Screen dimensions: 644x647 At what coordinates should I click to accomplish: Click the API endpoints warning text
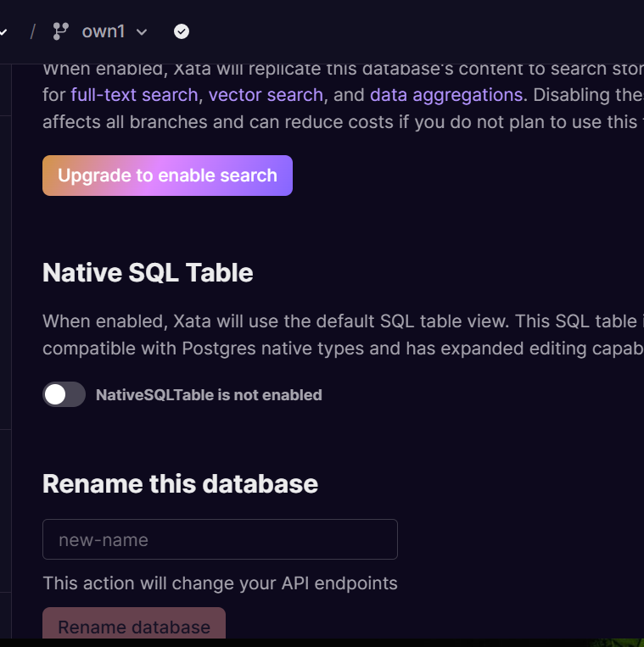click(x=220, y=583)
